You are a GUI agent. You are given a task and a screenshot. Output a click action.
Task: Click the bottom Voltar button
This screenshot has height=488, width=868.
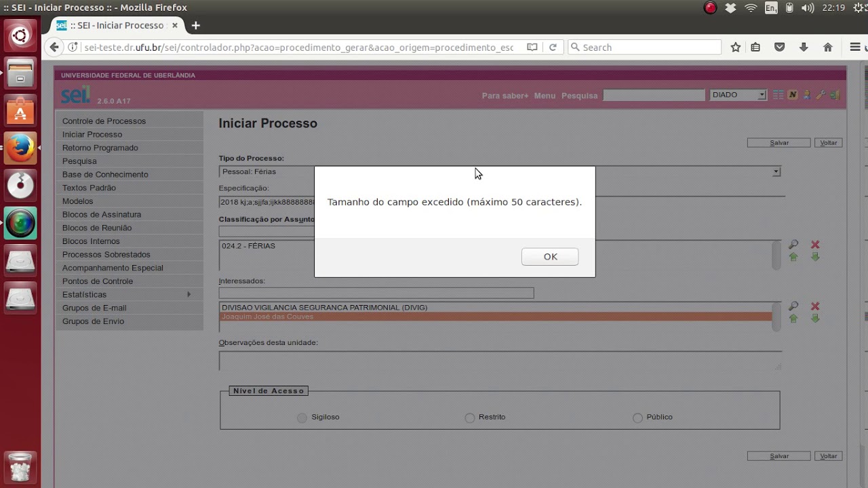pos(829,456)
